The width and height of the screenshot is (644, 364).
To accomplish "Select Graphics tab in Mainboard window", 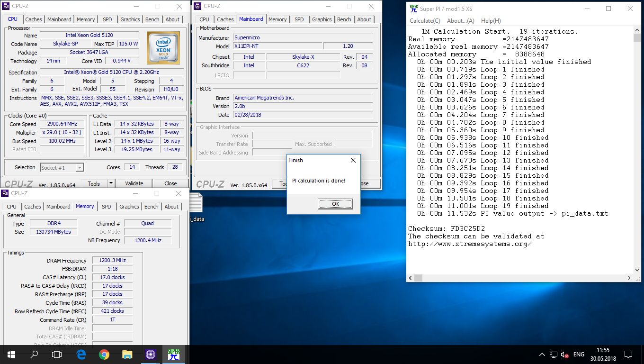I will [x=322, y=19].
